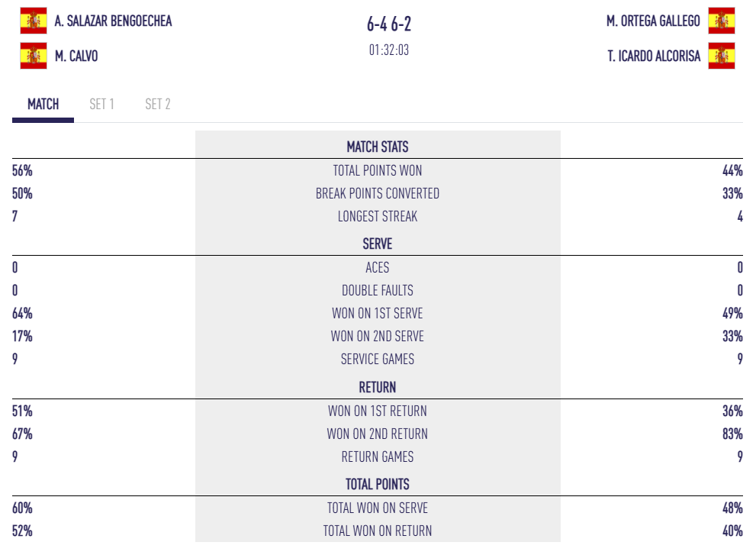Click the Spanish flag beside A. Salazar Bengoechea
This screenshot has height=555, width=756.
[x=33, y=21]
